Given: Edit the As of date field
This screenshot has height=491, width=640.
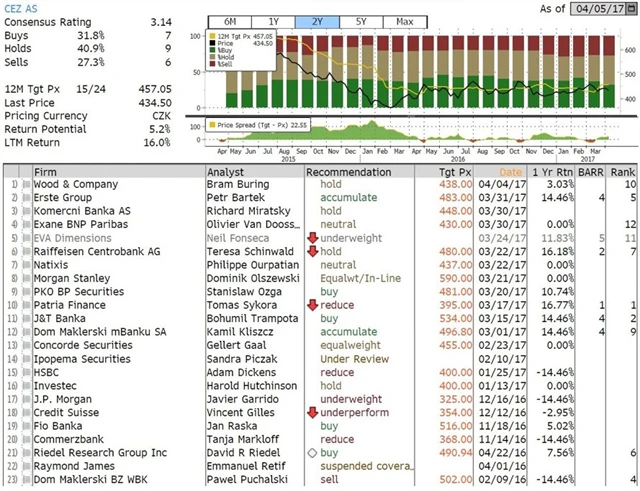Looking at the screenshot, I should point(602,9).
